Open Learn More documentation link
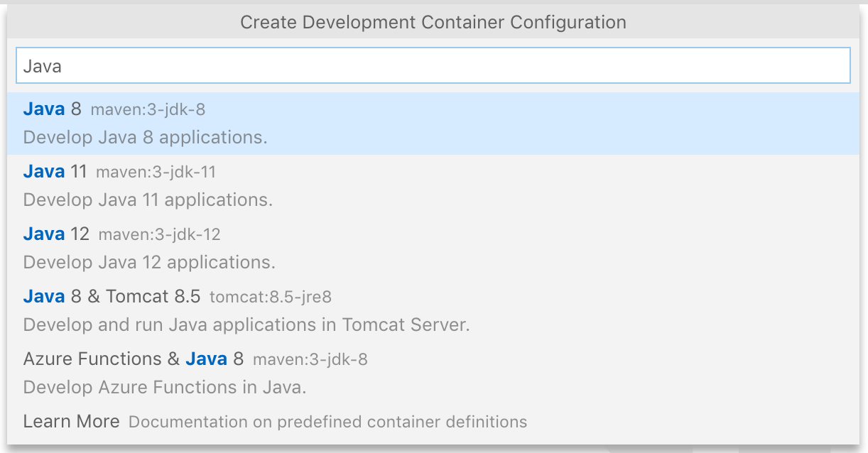Image resolution: width=868 pixels, height=453 pixels. [71, 421]
